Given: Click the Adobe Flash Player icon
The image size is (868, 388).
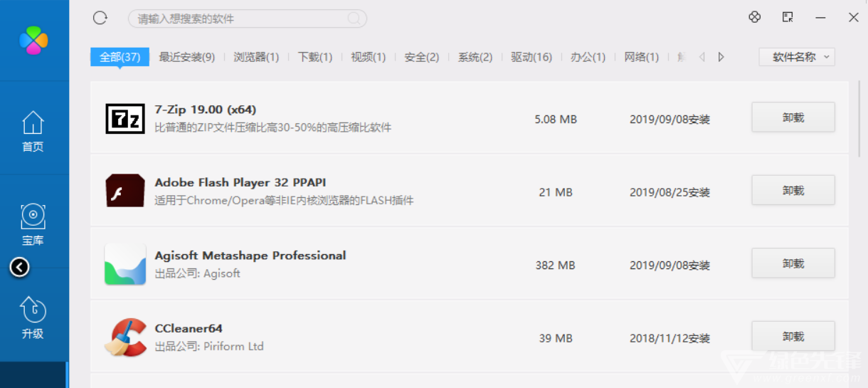Looking at the screenshot, I should (125, 191).
